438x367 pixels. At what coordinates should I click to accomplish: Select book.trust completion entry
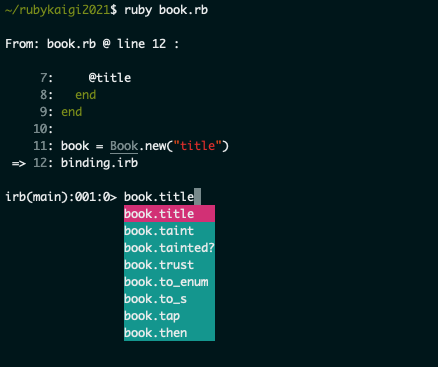pyautogui.click(x=169, y=265)
